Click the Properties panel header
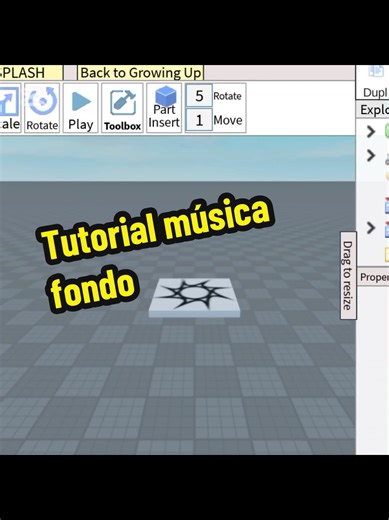The width and height of the screenshot is (389, 520). click(373, 277)
